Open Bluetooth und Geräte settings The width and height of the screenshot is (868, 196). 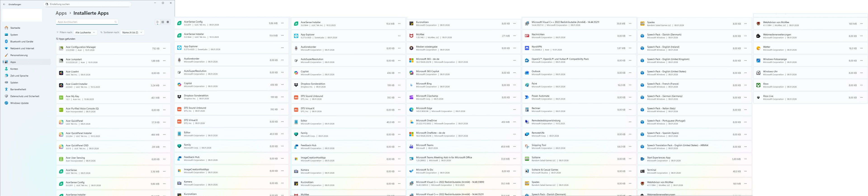[x=27, y=41]
